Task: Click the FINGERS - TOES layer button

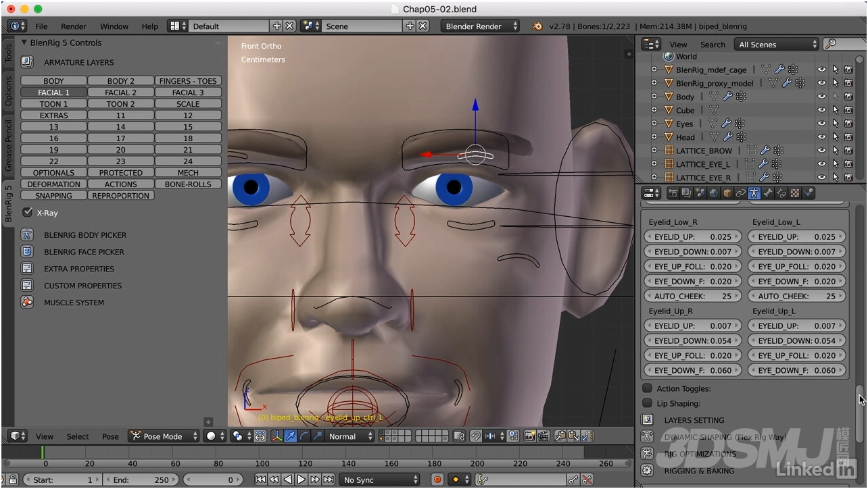Action: [188, 81]
